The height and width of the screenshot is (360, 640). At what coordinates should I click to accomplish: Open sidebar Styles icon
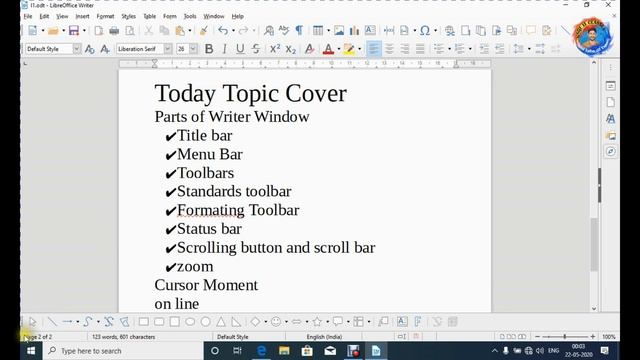pos(610,119)
